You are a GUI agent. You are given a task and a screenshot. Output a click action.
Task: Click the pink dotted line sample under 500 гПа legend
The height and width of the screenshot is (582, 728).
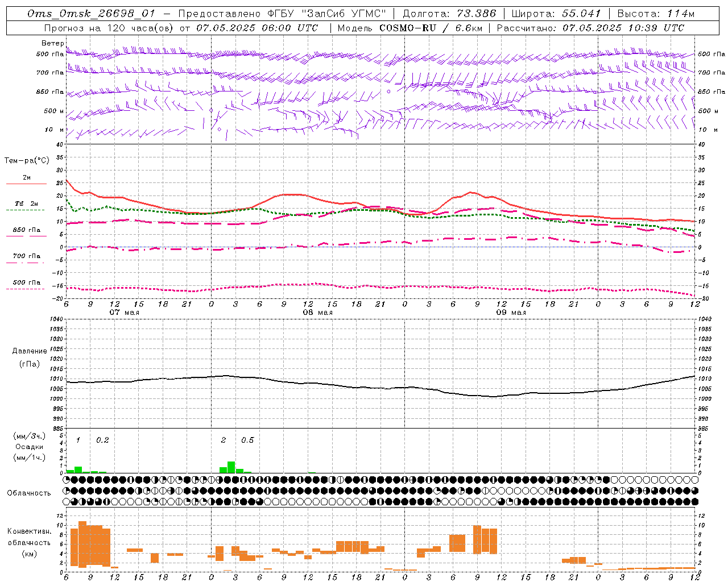tap(25, 289)
